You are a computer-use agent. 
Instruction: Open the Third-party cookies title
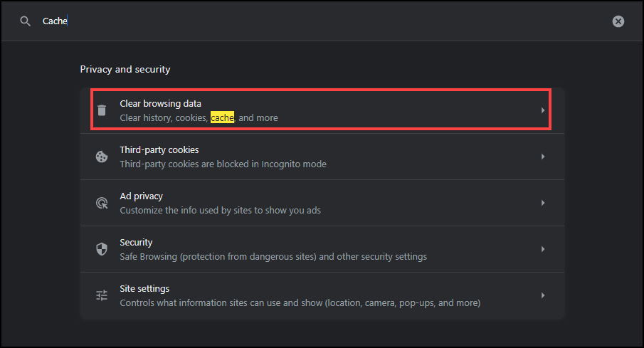click(x=159, y=149)
